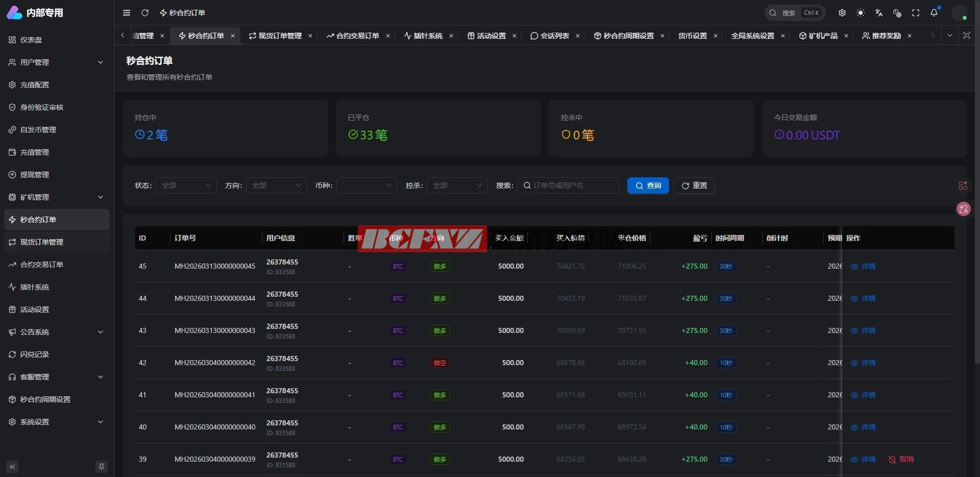The image size is (980, 477).
Task: Expand 用户管理 in the sidebar
Action: (56, 62)
